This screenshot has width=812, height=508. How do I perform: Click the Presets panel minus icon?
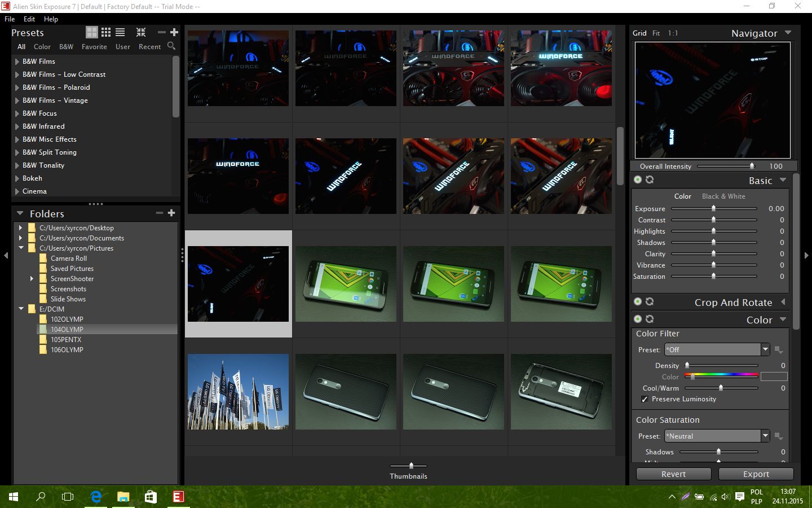coord(161,32)
